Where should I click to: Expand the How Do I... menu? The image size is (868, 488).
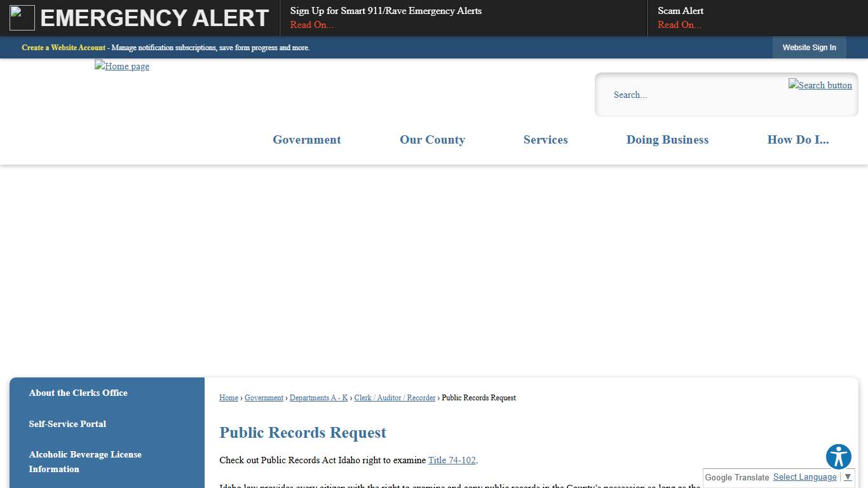coord(797,140)
